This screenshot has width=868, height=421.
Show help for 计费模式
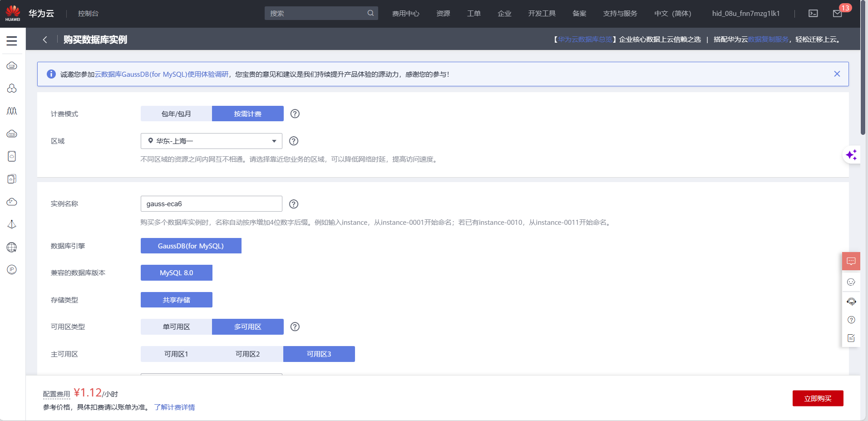[295, 114]
